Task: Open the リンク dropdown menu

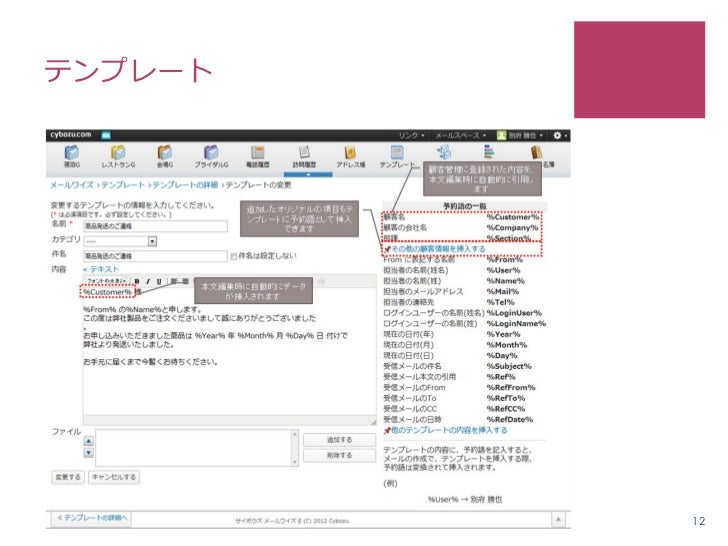Action: 411,135
